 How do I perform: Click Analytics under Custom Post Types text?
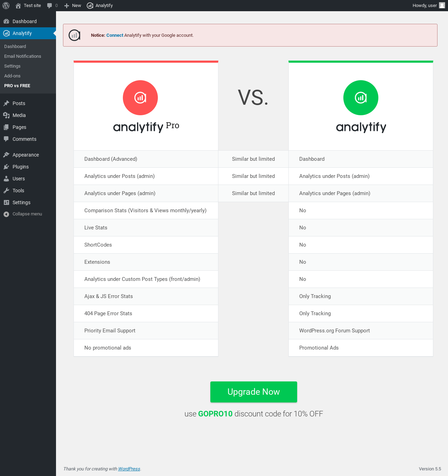click(x=142, y=279)
